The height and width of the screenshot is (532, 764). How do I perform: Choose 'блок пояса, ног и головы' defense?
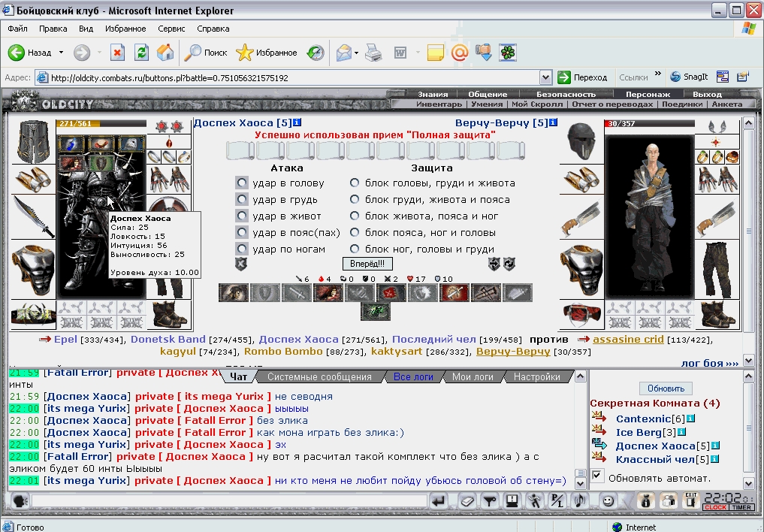(x=355, y=232)
